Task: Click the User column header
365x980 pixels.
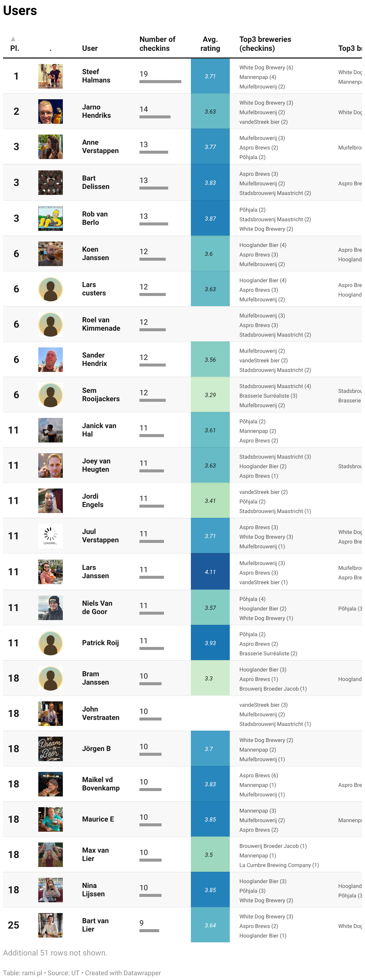Action: tap(90, 48)
